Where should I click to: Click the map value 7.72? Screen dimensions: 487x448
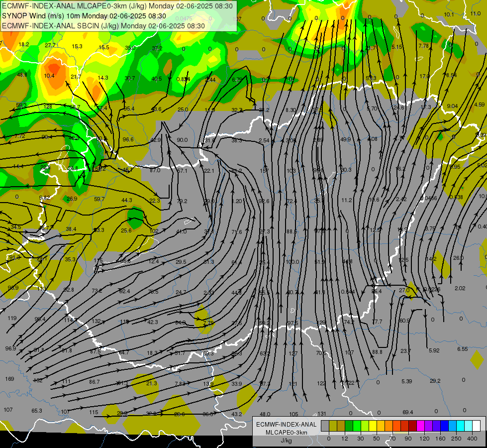pos(20,136)
